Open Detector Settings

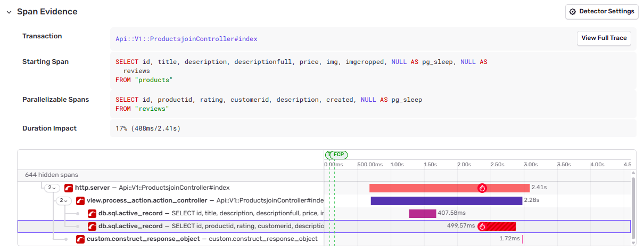[x=602, y=12]
